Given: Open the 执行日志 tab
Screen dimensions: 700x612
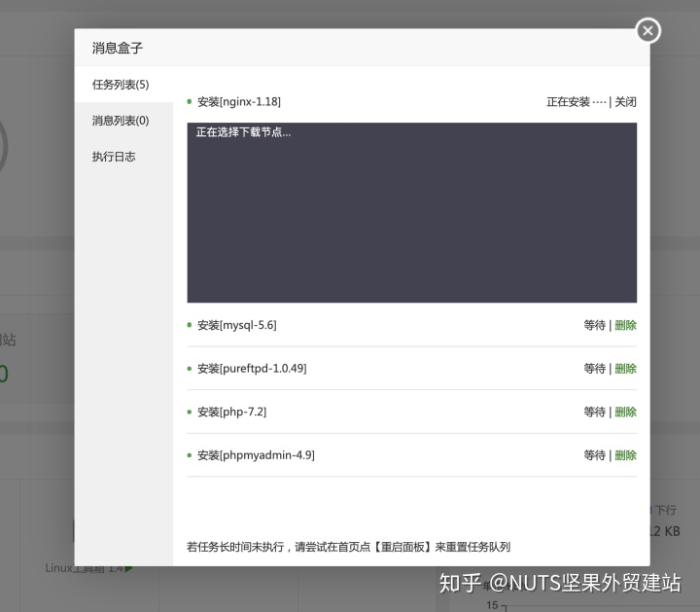Looking at the screenshot, I should (x=123, y=157).
